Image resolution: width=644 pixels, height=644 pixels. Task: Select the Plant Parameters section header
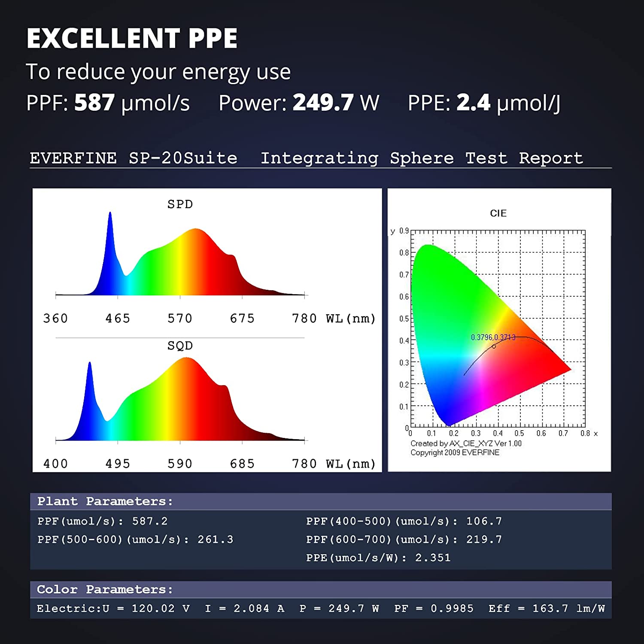coord(105,501)
